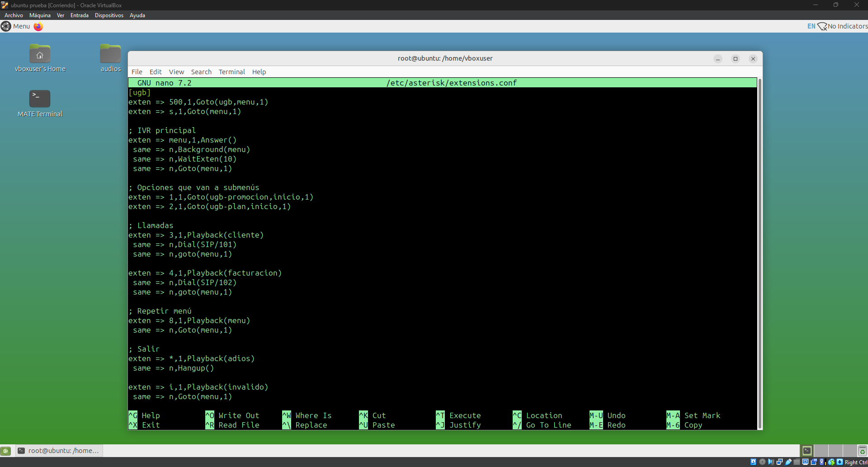
Task: Click line exten => 500,1,Goto(ugb,menu,1)
Action: (198, 102)
